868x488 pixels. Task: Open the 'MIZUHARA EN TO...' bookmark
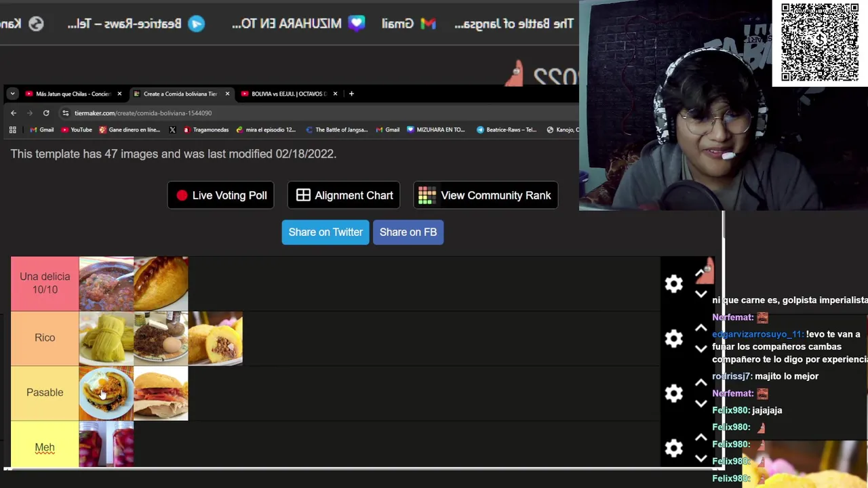click(435, 129)
